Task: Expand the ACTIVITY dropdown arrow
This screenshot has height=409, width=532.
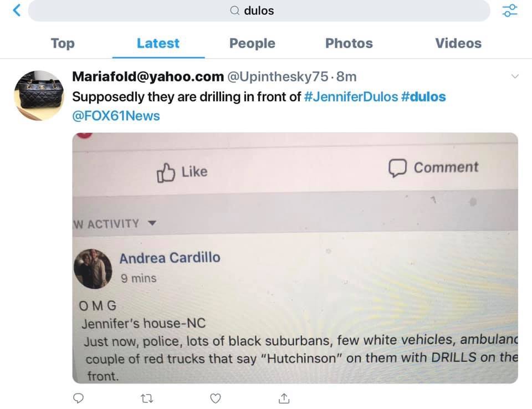Action: point(152,223)
